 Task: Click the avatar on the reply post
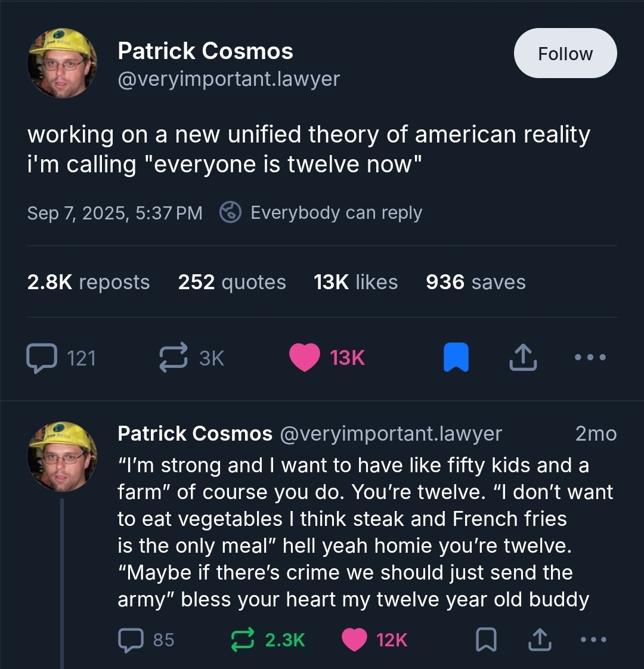point(62,457)
